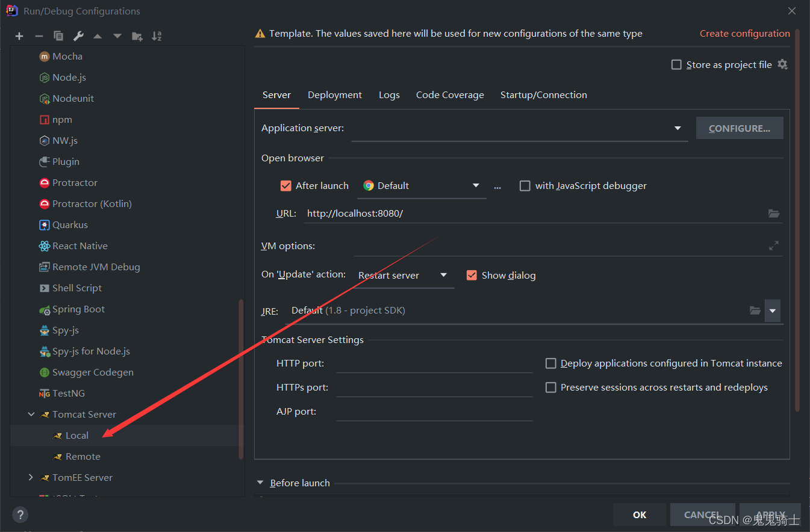Browse for URL using the folder icon
The height and width of the screenshot is (532, 810).
pyautogui.click(x=774, y=214)
